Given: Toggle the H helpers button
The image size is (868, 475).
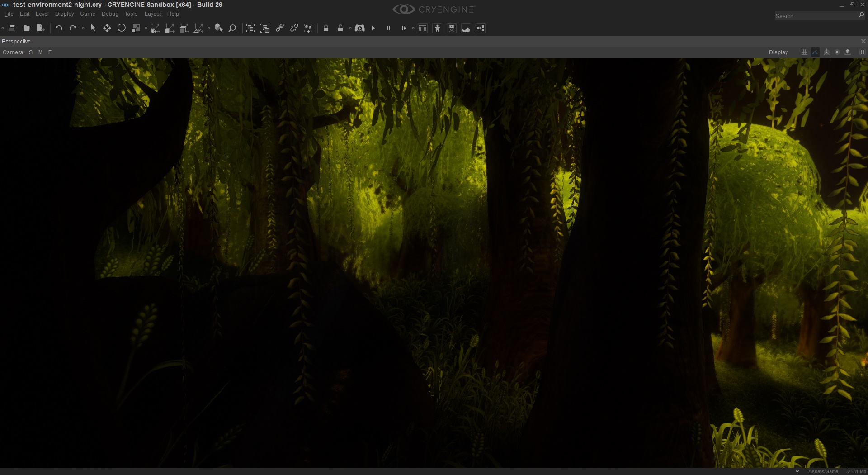Looking at the screenshot, I should point(863,52).
